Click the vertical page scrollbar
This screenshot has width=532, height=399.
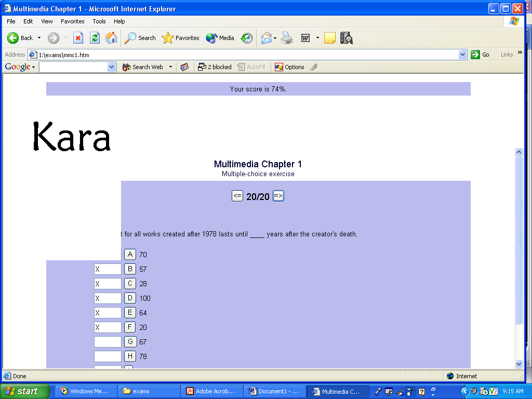click(518, 239)
